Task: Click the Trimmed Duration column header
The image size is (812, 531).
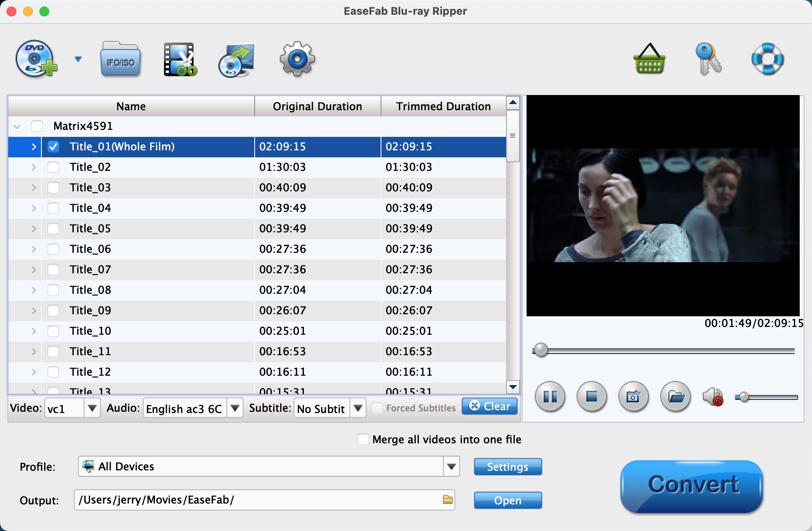Action: point(444,107)
